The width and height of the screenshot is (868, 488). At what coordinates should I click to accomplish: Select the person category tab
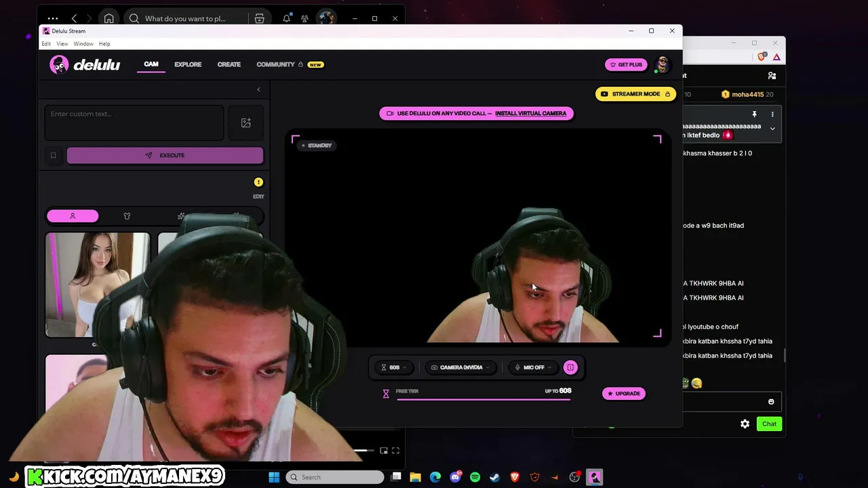(x=73, y=216)
